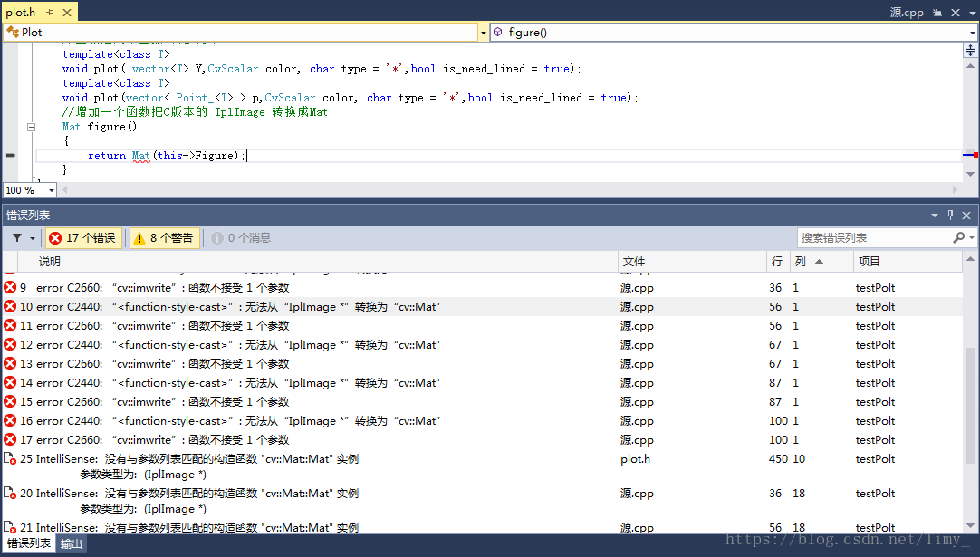The height and width of the screenshot is (557, 980).
Task: Switch to the plot.h tab
Action: tap(21, 12)
